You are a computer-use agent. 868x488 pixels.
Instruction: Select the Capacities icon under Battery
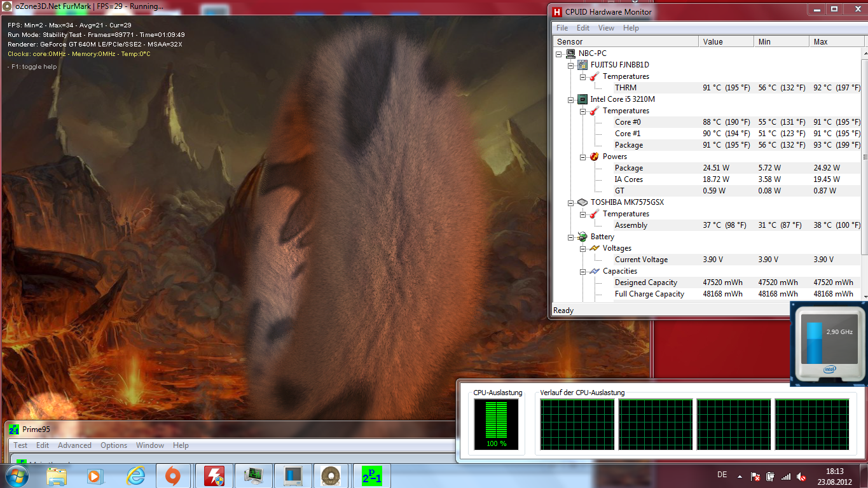(x=594, y=271)
